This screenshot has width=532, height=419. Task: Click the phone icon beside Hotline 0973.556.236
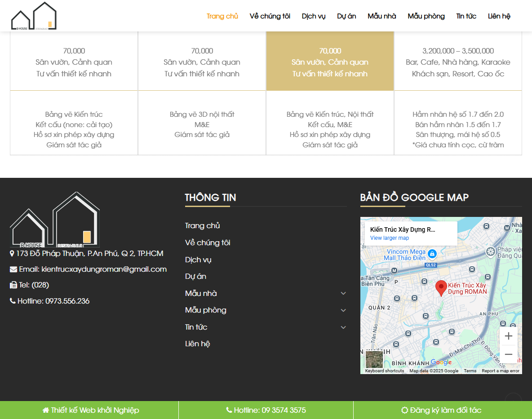click(x=12, y=301)
